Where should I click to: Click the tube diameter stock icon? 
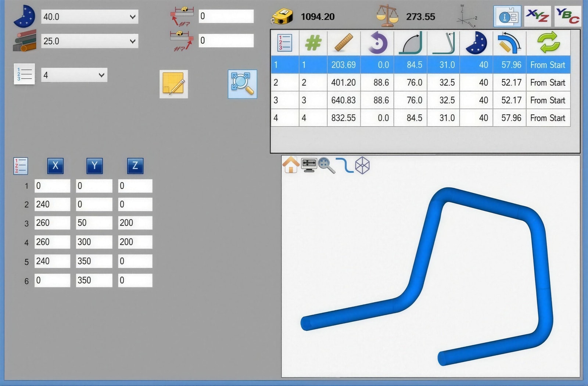coord(25,41)
